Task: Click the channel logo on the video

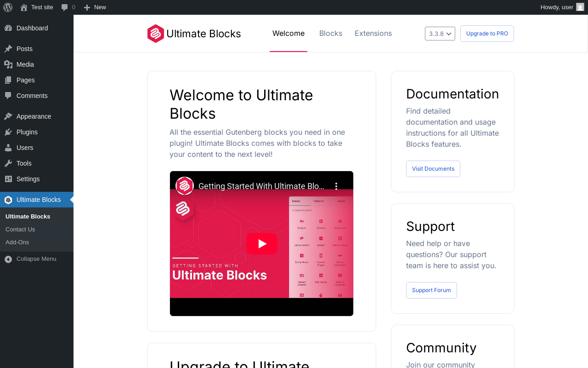Action: [x=185, y=186]
